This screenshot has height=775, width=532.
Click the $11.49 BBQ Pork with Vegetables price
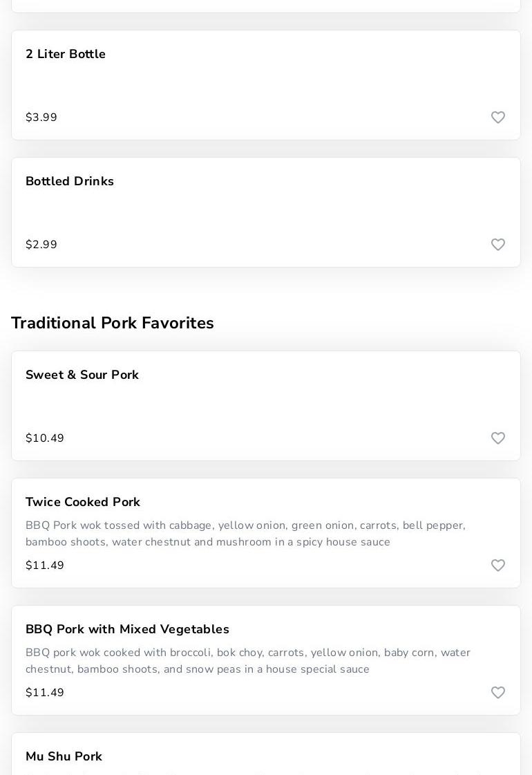click(45, 693)
